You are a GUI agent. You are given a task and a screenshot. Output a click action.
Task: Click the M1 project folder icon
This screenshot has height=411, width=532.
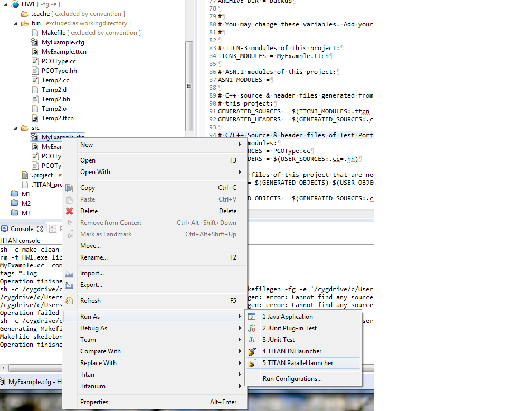[x=14, y=194]
